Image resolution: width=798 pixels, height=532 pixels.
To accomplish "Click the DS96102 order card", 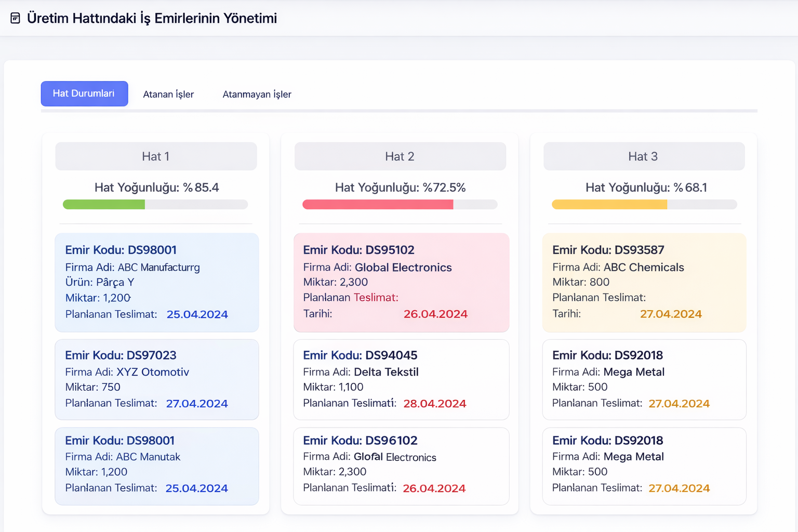I will pos(401,466).
